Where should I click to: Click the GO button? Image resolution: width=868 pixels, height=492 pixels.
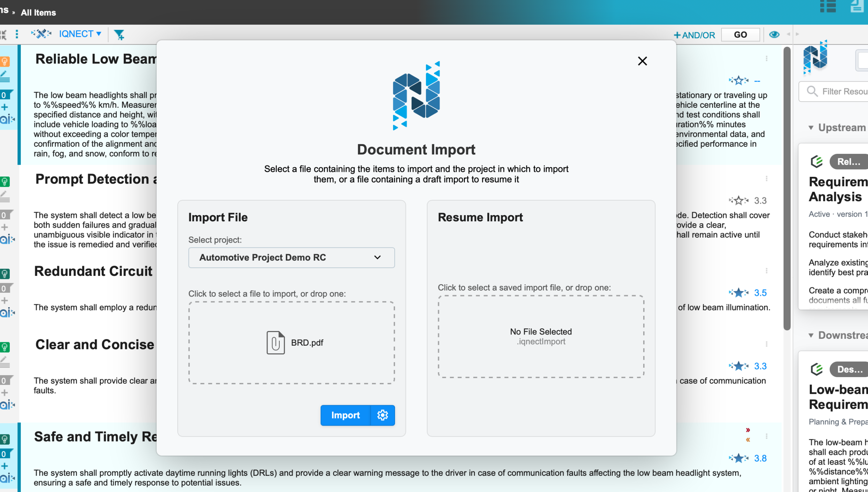(x=741, y=35)
